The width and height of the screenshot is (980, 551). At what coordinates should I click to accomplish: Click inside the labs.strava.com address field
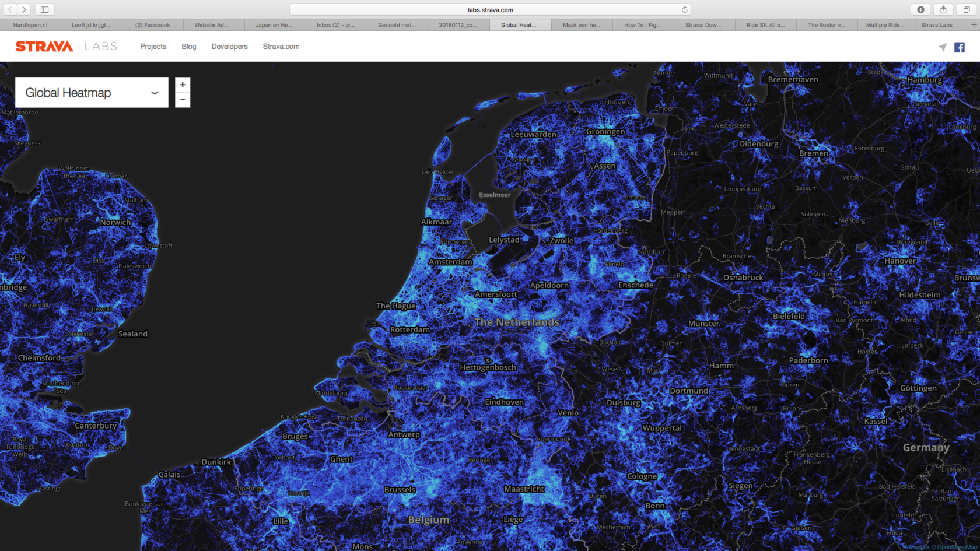(x=490, y=9)
